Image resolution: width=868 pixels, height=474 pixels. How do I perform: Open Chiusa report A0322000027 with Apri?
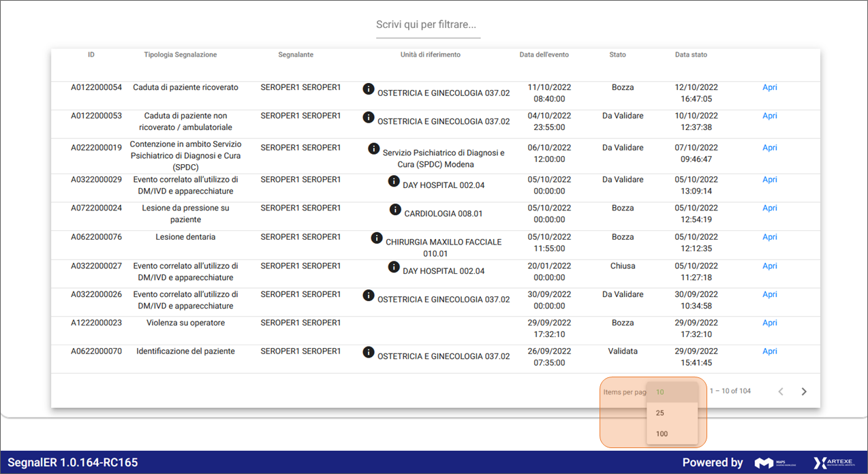(x=769, y=266)
